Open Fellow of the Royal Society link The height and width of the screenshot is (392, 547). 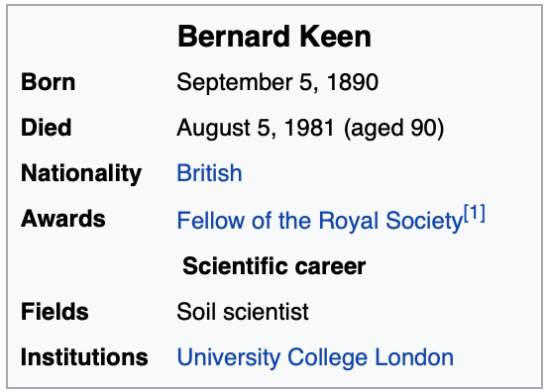pos(320,221)
